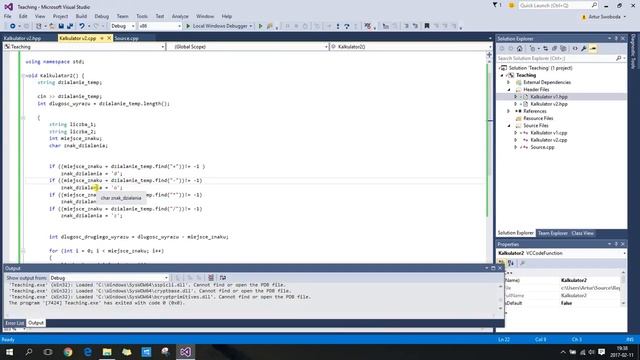
Task: Switch to the Kalkulator v2.hpp editor tab
Action: (x=22, y=38)
